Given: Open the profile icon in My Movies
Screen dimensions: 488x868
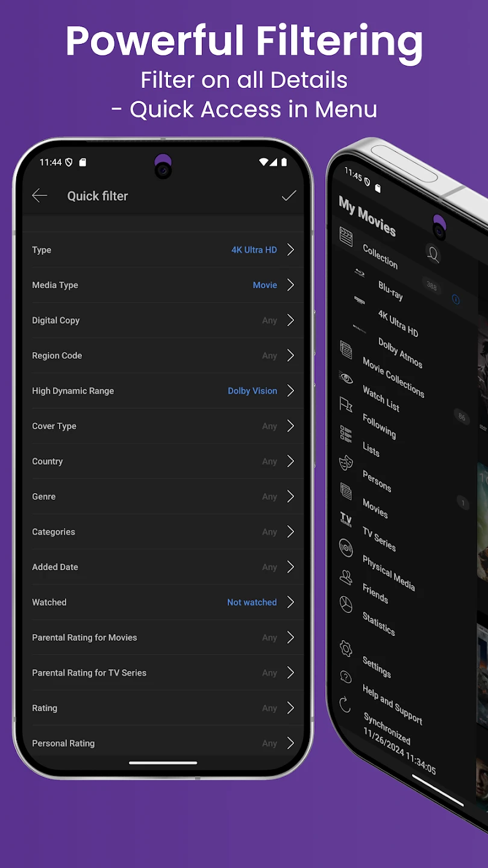Looking at the screenshot, I should 433,254.
